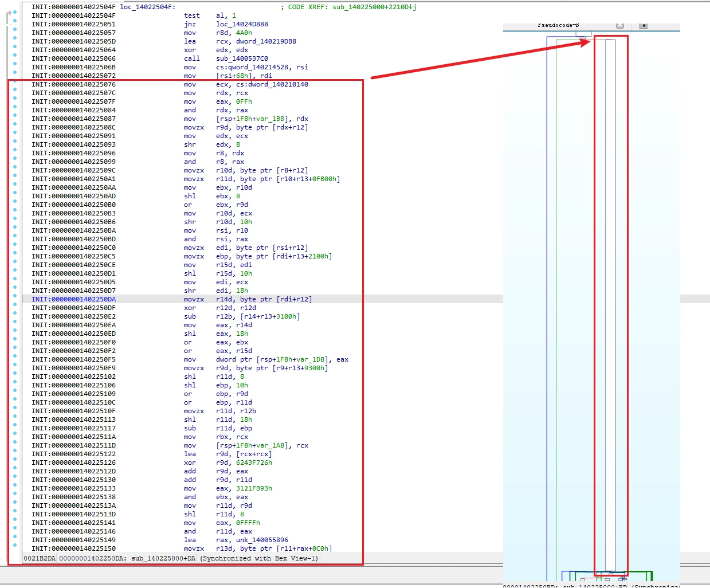Click the small graph node at overview bottom
Image resolution: width=710 pixels, height=588 pixels.
[583, 579]
